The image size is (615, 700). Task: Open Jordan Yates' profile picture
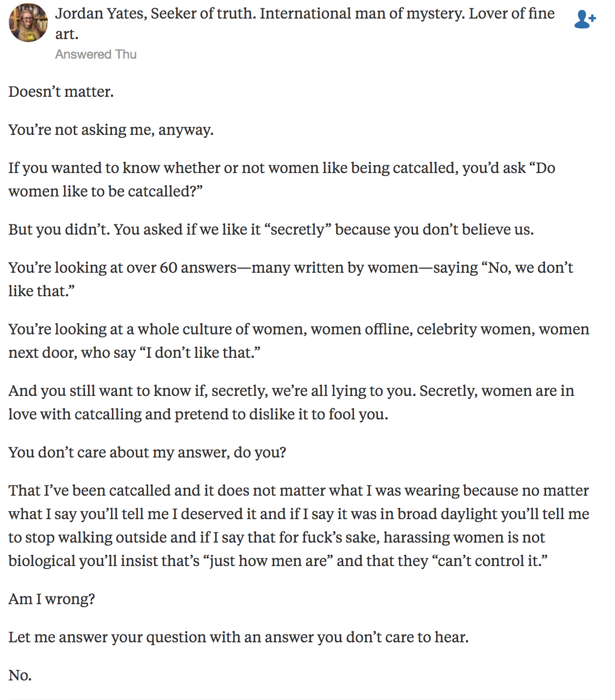[x=28, y=22]
